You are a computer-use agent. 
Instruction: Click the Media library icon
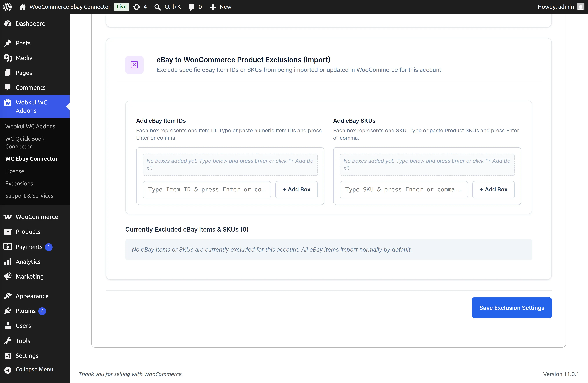pos(8,58)
